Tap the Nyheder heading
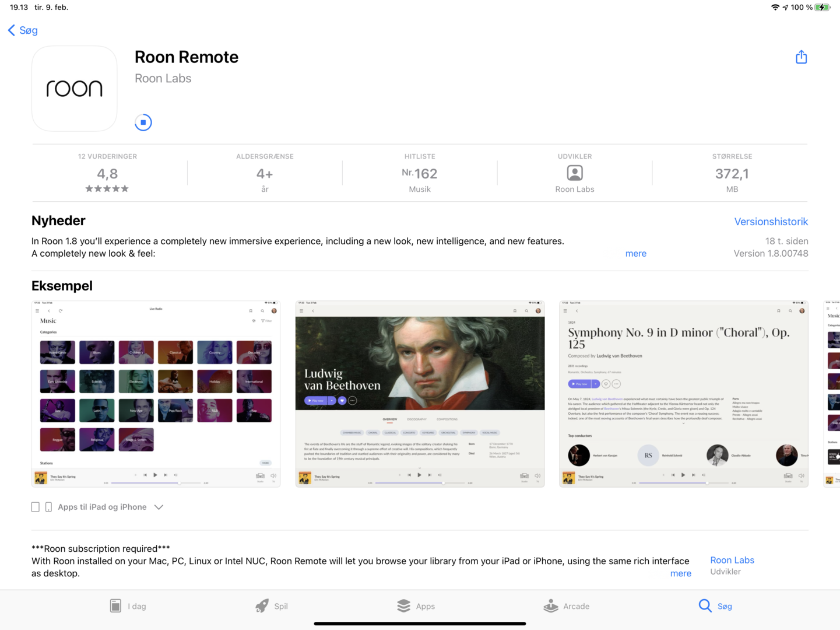Viewport: 840px width, 630px height. [x=58, y=220]
